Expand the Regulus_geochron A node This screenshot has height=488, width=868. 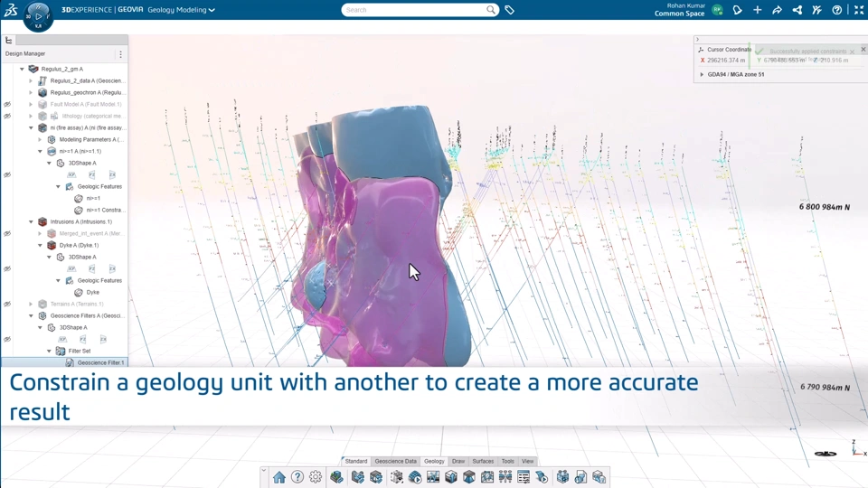[x=31, y=92]
